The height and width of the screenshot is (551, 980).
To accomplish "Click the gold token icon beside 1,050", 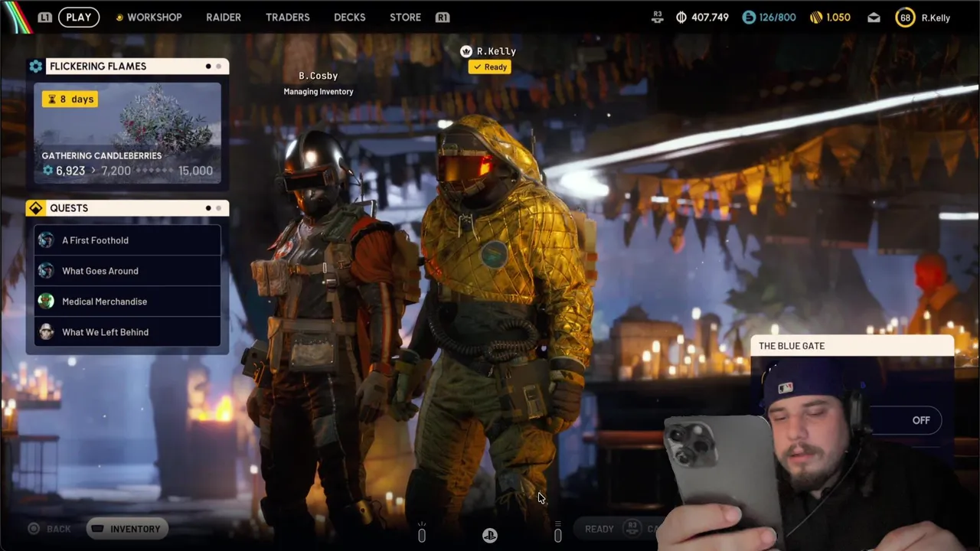I will point(816,17).
